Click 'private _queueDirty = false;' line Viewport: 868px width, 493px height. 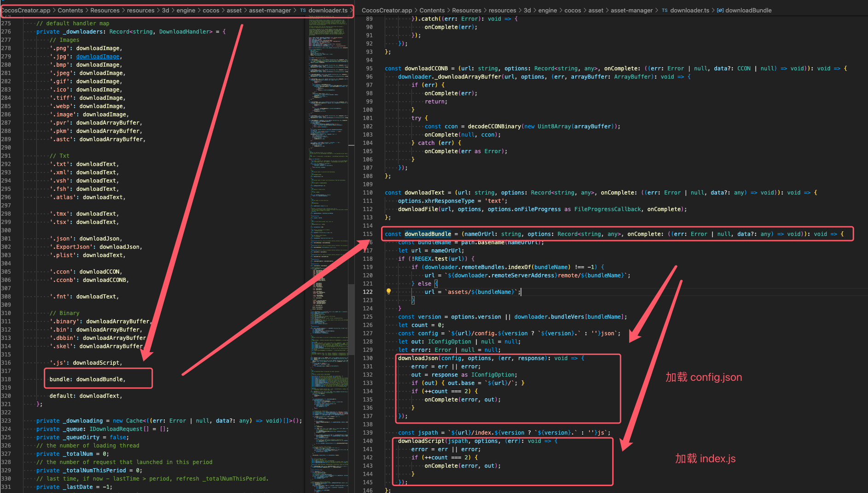click(x=83, y=437)
